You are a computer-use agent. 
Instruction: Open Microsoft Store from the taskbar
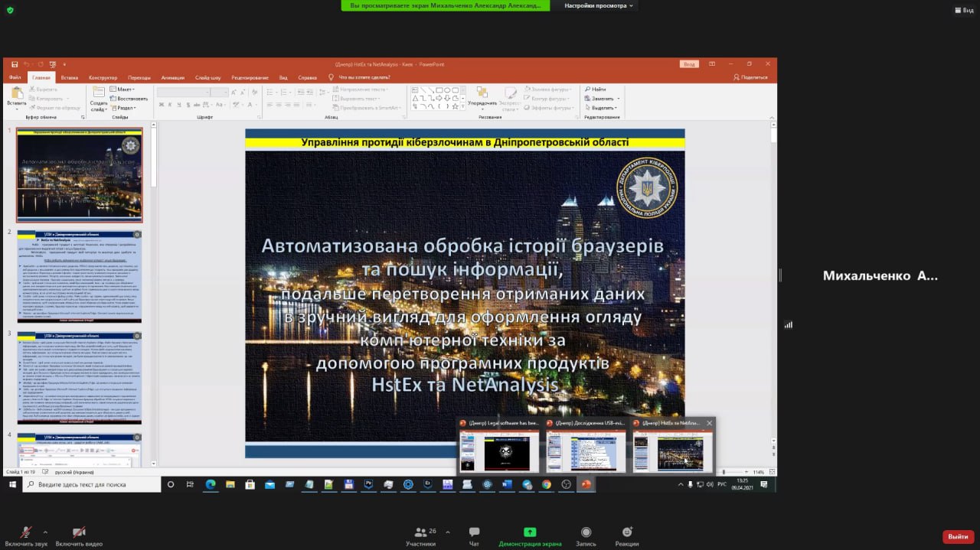[250, 484]
